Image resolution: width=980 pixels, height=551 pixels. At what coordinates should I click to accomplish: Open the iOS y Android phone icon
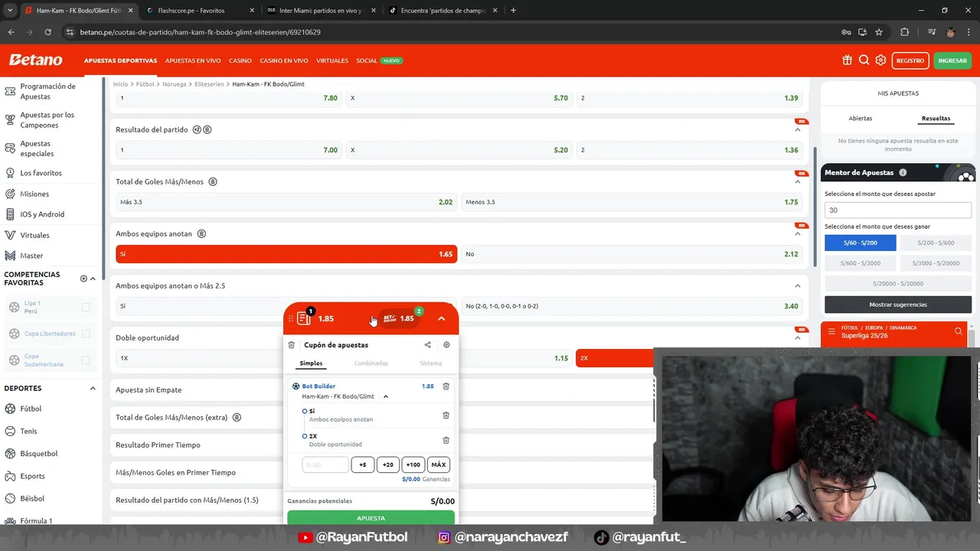(x=10, y=214)
